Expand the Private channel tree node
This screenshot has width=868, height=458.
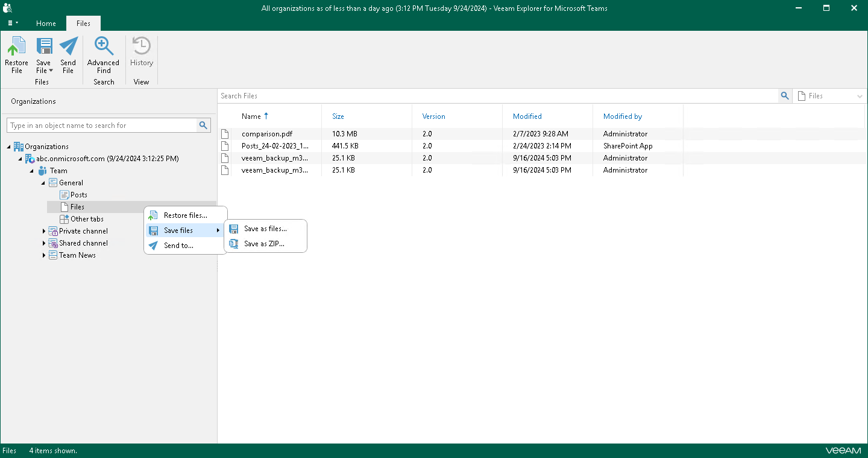point(43,231)
